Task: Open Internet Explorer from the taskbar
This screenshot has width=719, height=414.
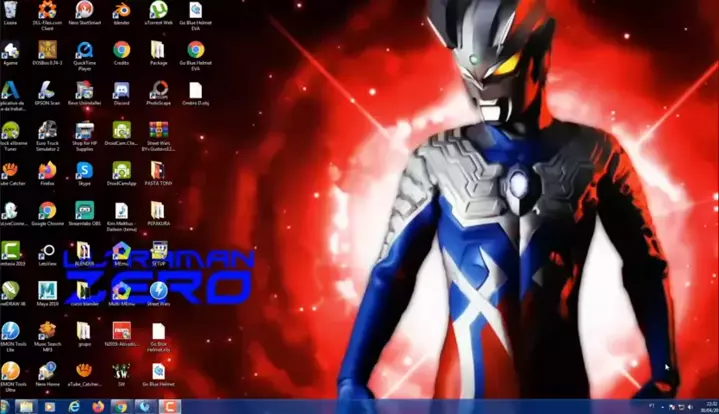Action: pos(75,406)
